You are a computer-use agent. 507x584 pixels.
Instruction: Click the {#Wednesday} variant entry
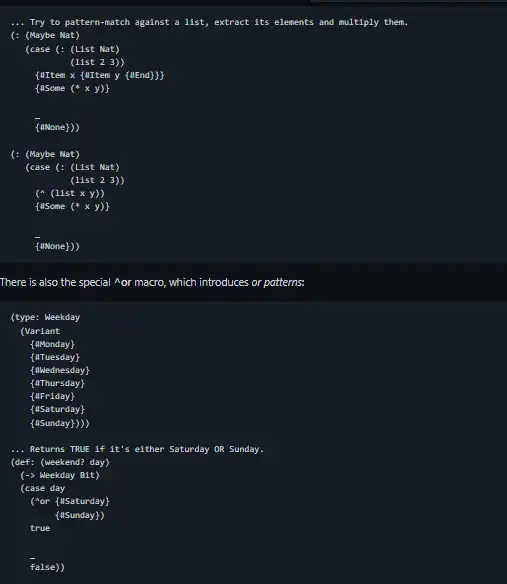(x=60, y=370)
